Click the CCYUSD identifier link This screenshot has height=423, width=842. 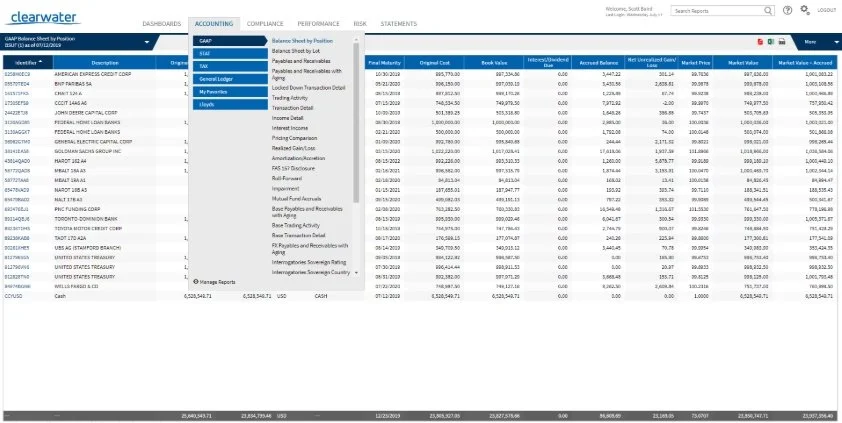[x=12, y=296]
